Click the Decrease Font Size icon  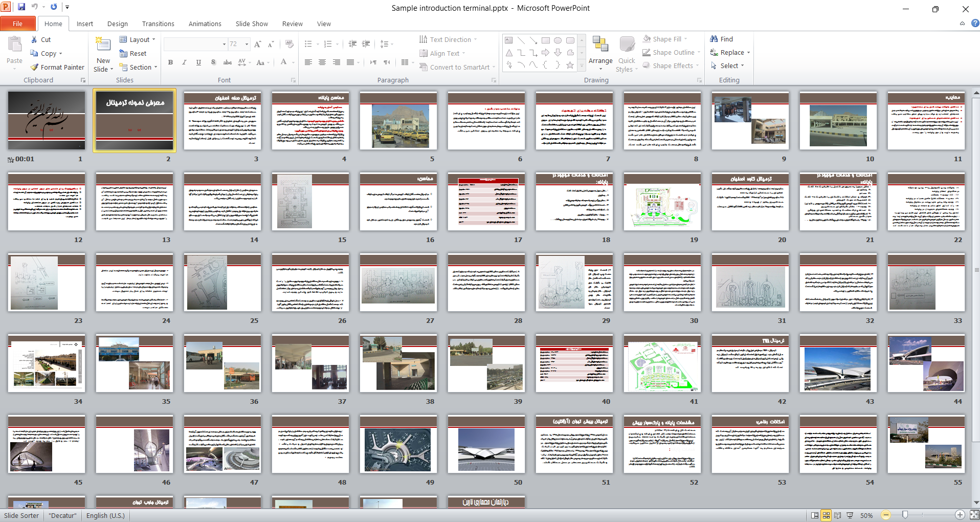coord(271,44)
